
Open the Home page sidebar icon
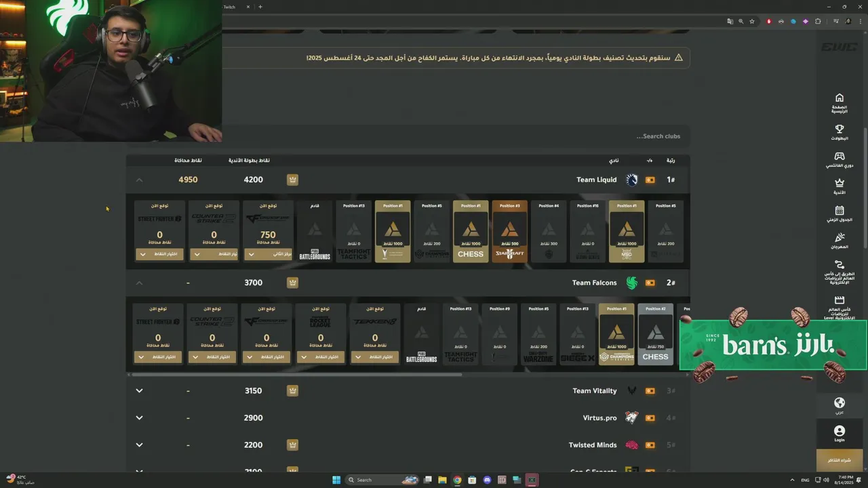pos(840,98)
